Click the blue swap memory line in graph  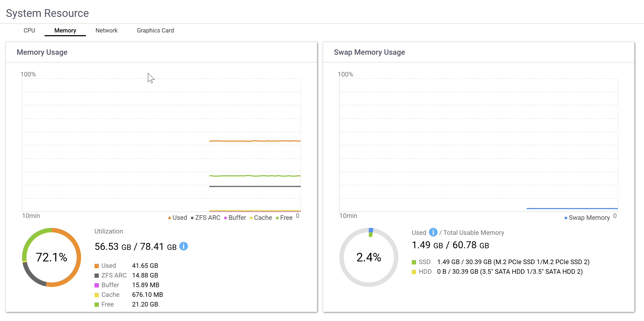coord(572,208)
